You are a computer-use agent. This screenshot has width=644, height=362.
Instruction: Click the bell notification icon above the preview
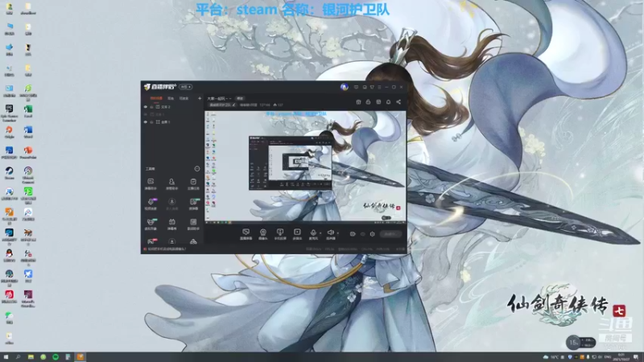388,102
